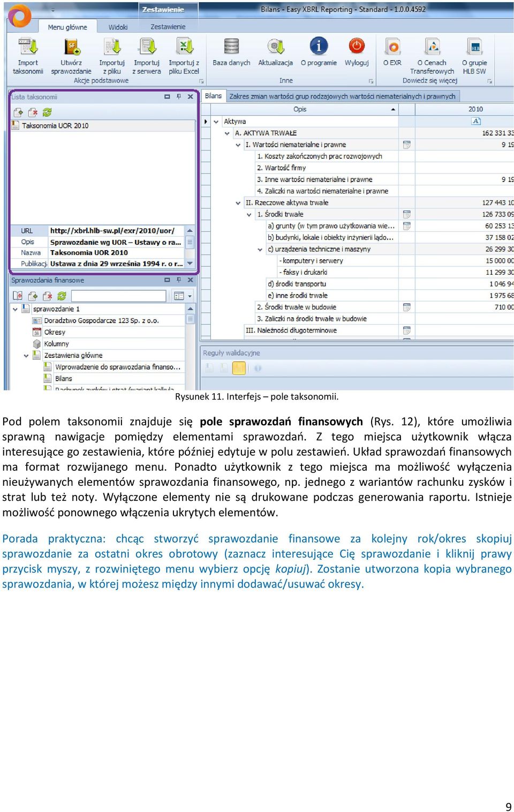Select the Bilans document tab
The width and height of the screenshot is (514, 812).
point(213,96)
